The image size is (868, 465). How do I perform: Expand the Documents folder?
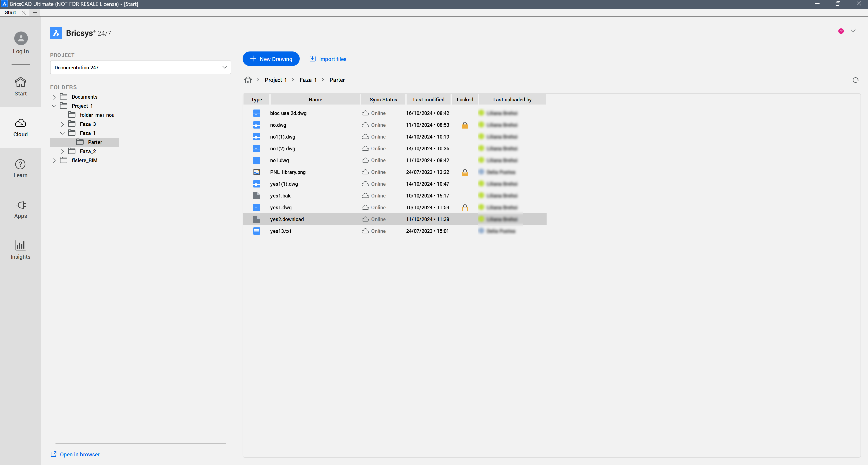click(x=54, y=97)
